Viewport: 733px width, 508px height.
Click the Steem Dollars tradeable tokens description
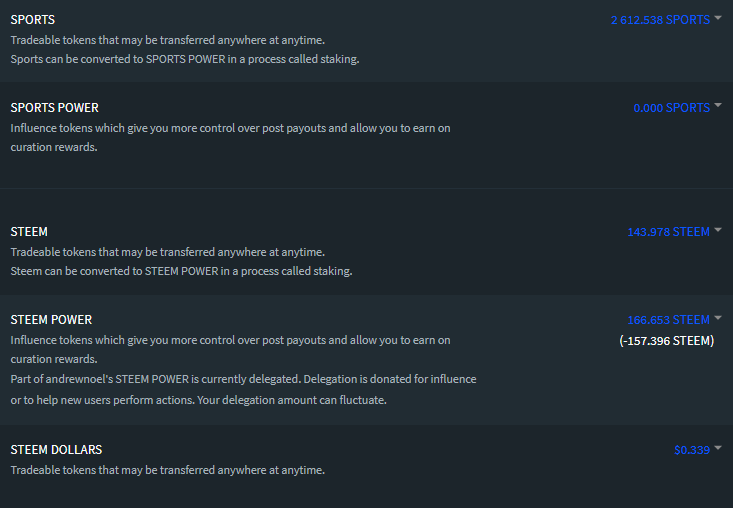[x=168, y=470]
